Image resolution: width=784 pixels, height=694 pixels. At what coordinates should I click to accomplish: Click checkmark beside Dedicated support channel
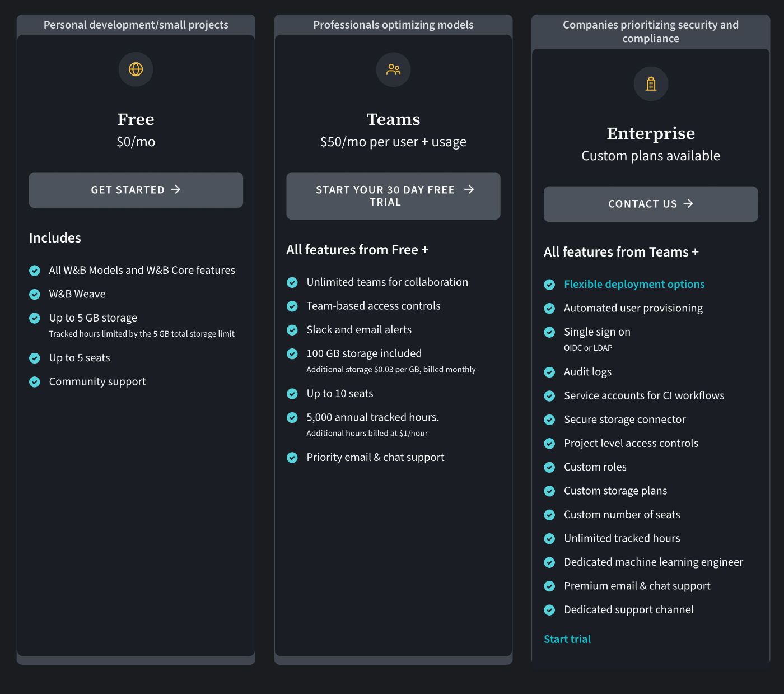tap(550, 610)
